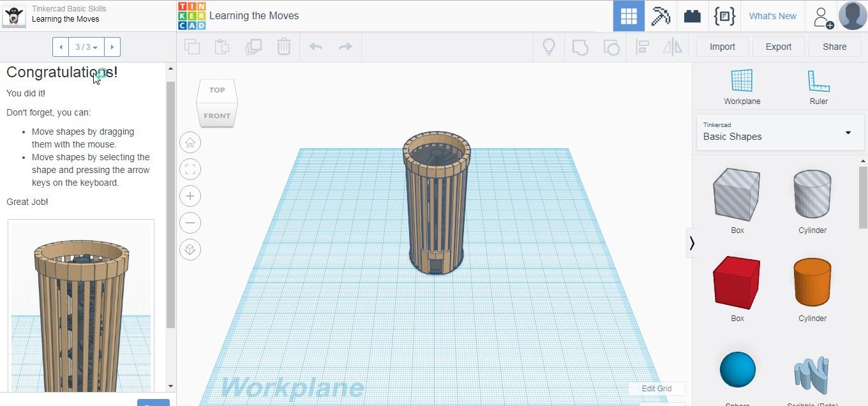Open the Shape Generators code blocks icon

pyautogui.click(x=724, y=16)
